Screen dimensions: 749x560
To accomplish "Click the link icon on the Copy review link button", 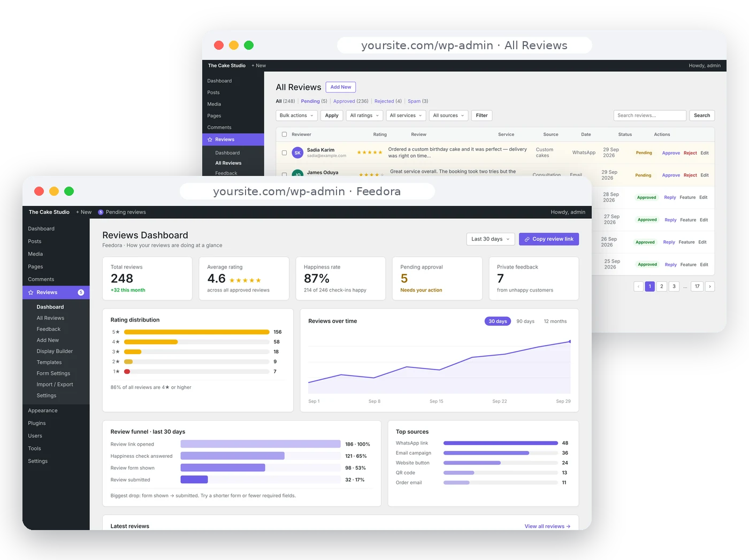I will coord(527,239).
